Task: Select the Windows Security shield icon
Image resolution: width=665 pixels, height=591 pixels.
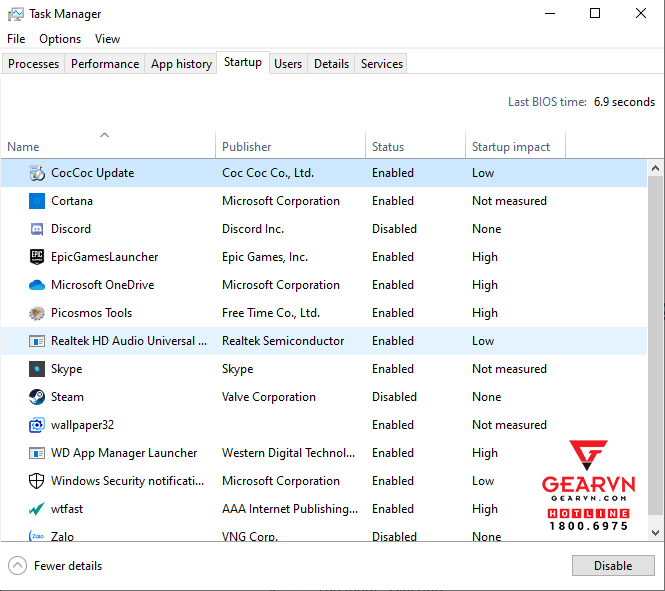Action: click(37, 481)
